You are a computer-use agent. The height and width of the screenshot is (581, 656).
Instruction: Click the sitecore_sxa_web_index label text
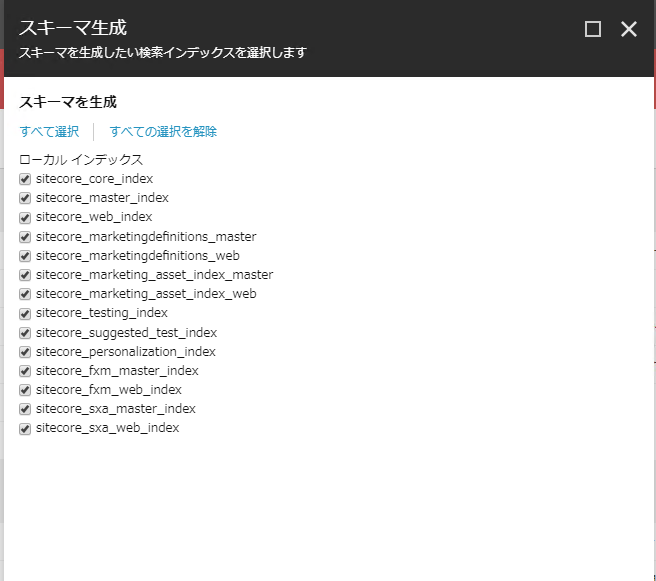[x=107, y=428]
